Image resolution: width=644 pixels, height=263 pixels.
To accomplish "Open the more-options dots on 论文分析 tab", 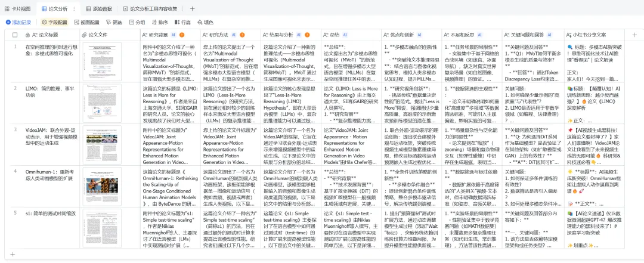I will 73,8.
